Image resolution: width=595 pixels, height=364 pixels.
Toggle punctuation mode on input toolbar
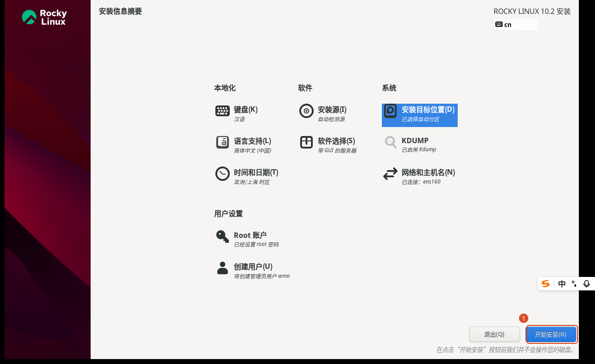tap(574, 284)
